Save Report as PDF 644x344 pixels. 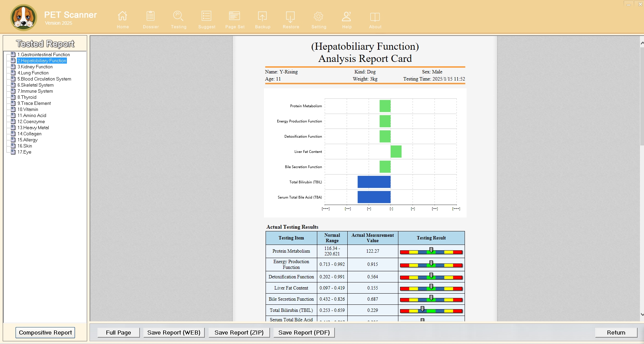[x=304, y=332]
